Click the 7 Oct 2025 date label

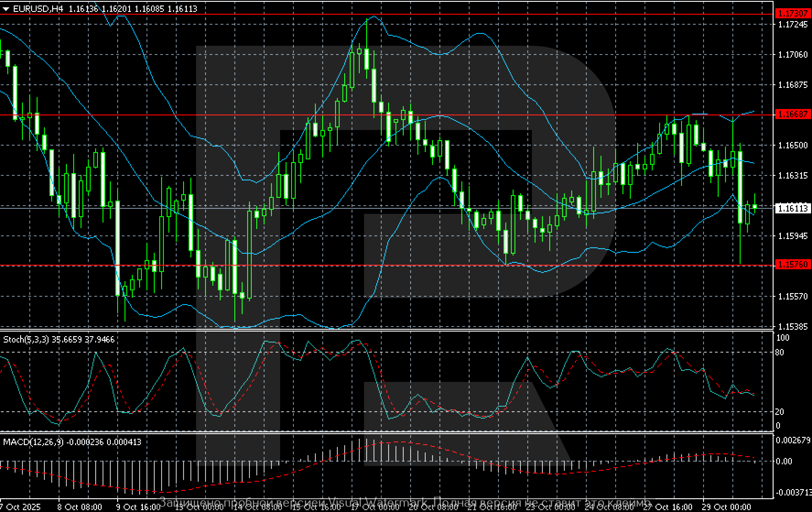(x=21, y=507)
